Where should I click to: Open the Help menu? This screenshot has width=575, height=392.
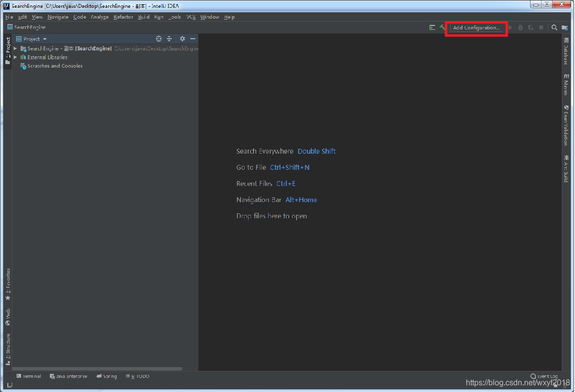pyautogui.click(x=229, y=17)
